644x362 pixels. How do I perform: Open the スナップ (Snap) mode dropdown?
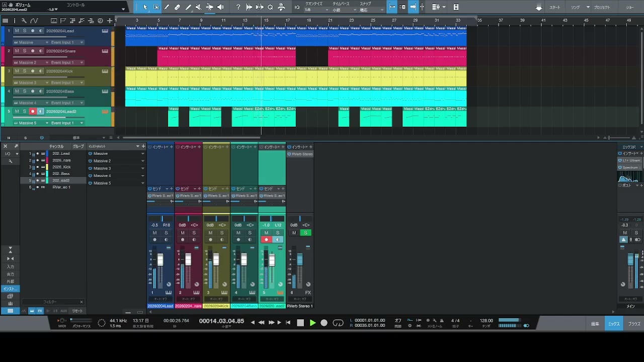click(x=370, y=10)
